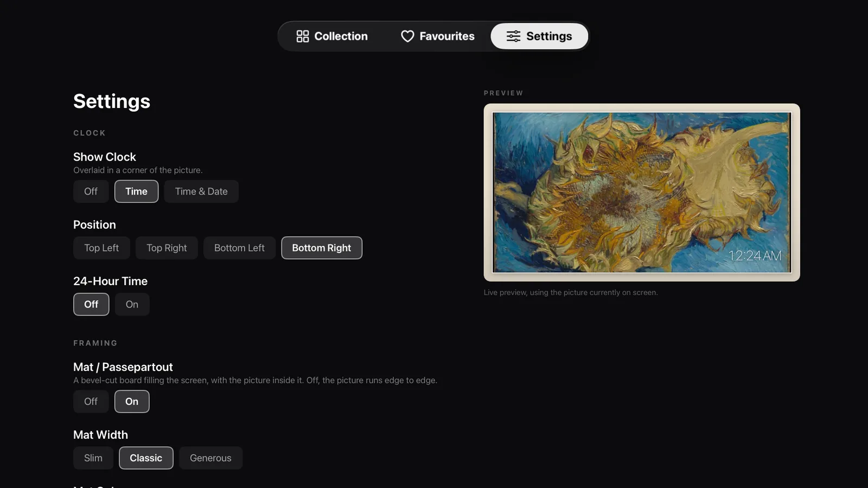Image resolution: width=868 pixels, height=488 pixels.
Task: Click 'Overlaid in a corner of the picture' text
Action: click(138, 170)
